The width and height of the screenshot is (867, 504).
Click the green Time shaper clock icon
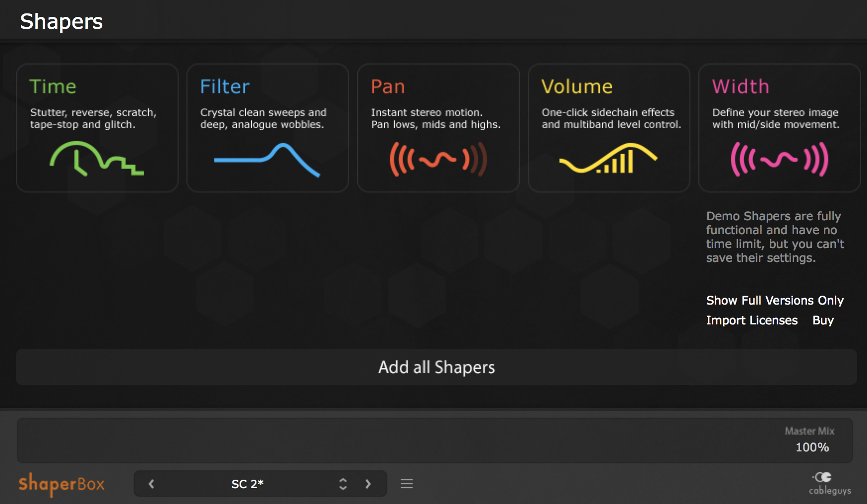tap(96, 159)
